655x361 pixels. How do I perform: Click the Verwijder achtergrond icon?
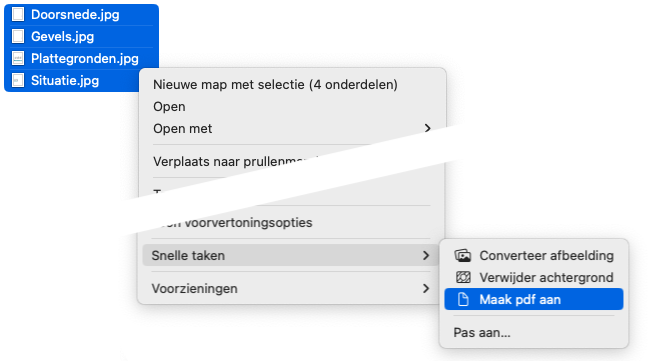click(463, 277)
